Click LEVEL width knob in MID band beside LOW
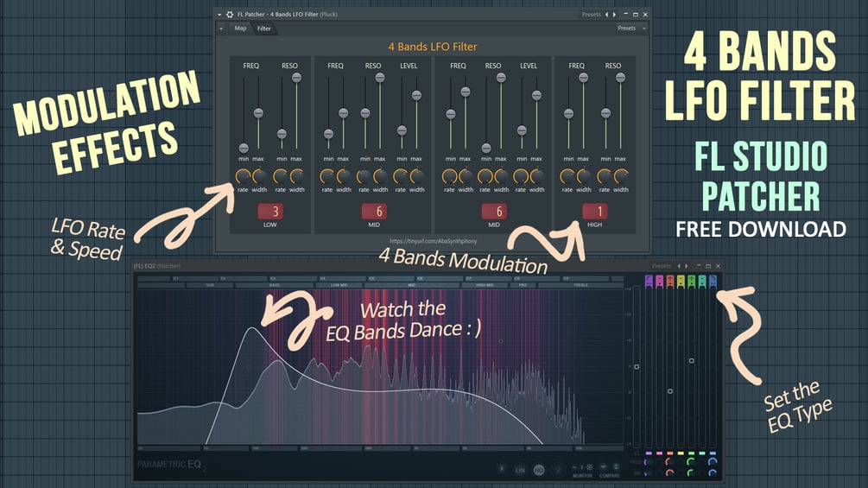 click(x=417, y=176)
